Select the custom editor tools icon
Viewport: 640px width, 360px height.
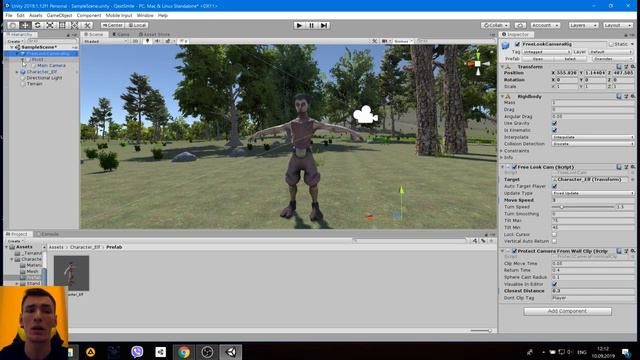pyautogui.click(x=87, y=25)
